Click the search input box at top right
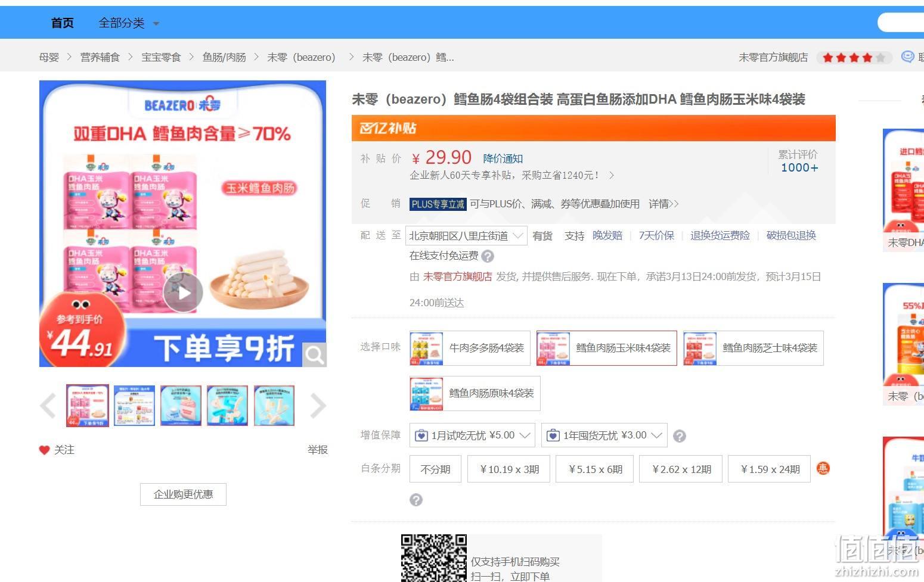Screen dimensions: 924x582 pyautogui.click(x=901, y=23)
